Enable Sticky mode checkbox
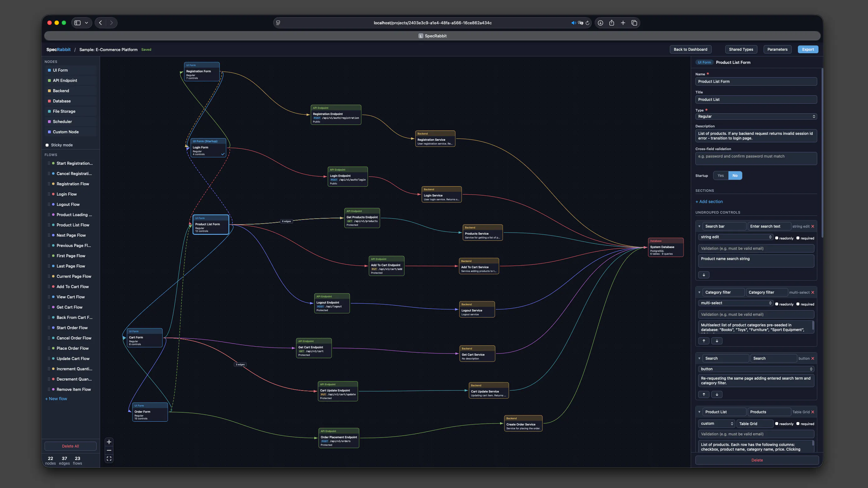The height and width of the screenshot is (488, 868). (47, 145)
